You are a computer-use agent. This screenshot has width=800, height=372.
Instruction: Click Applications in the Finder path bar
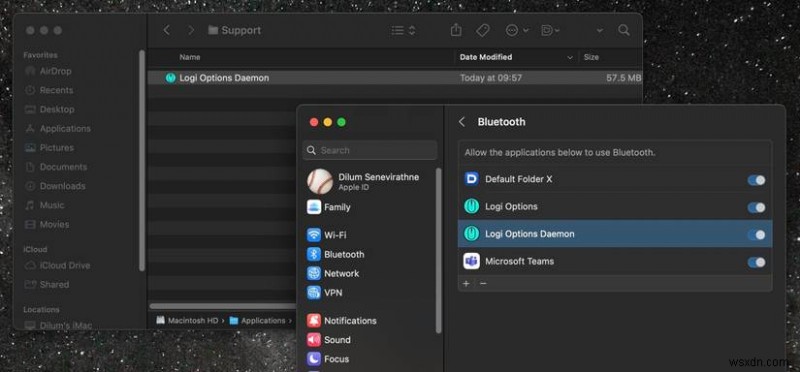pyautogui.click(x=257, y=320)
